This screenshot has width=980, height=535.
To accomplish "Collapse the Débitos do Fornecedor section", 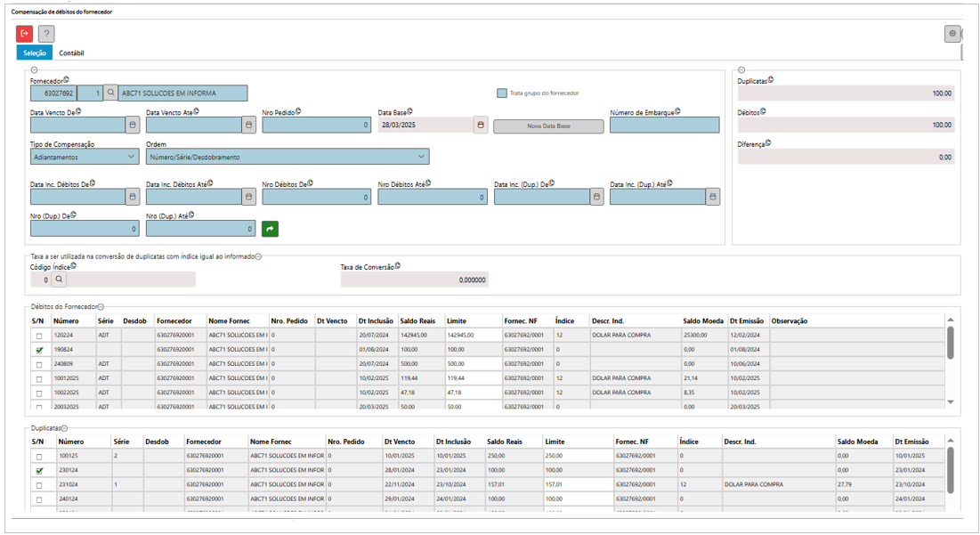I will [x=101, y=306].
